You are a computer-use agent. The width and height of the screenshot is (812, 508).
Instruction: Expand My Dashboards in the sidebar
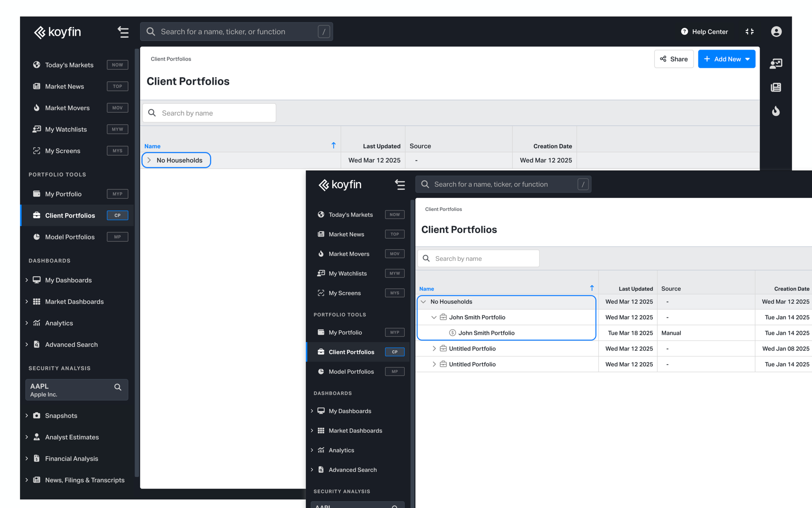point(68,280)
